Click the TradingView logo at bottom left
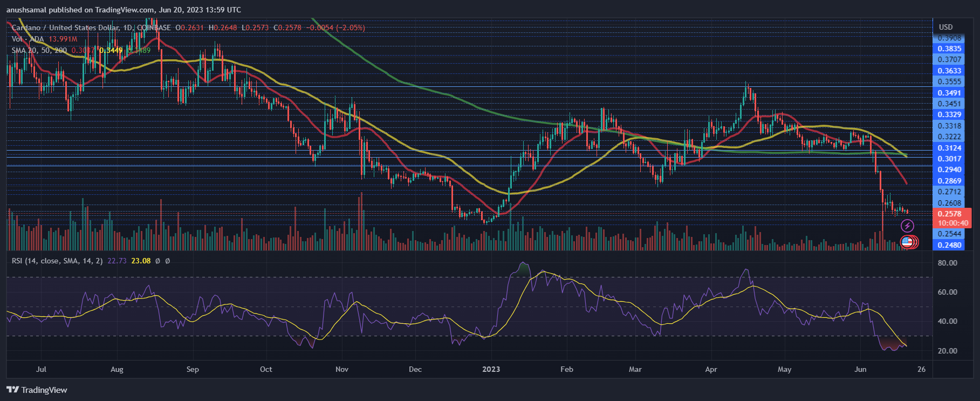The width and height of the screenshot is (980, 401). pos(37,390)
